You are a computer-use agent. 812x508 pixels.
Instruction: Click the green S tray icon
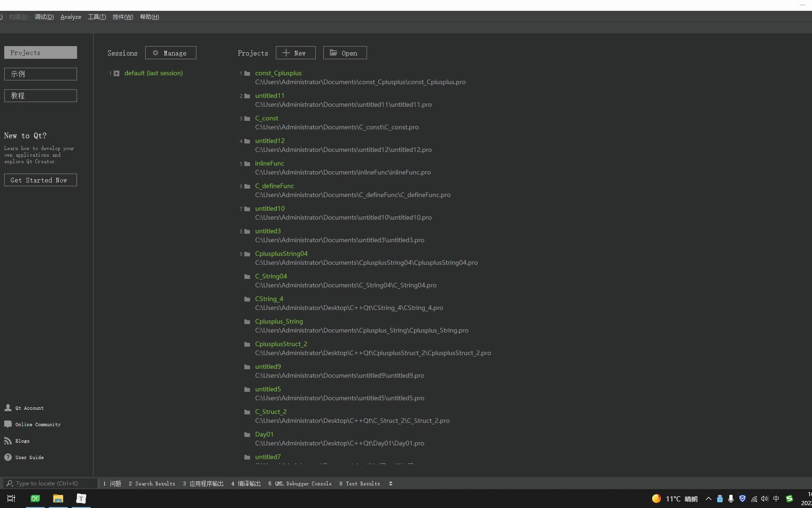click(789, 499)
